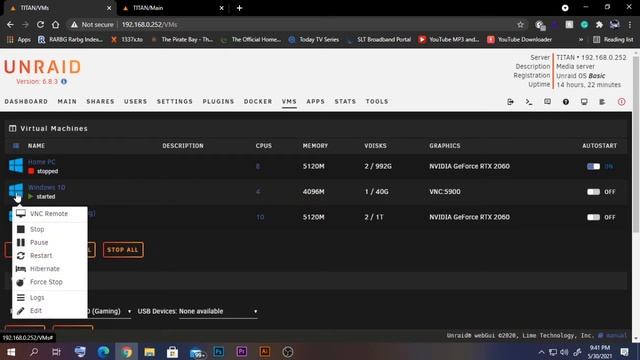
Task: Toggle the list view icon beside NAME header
Action: click(x=16, y=146)
